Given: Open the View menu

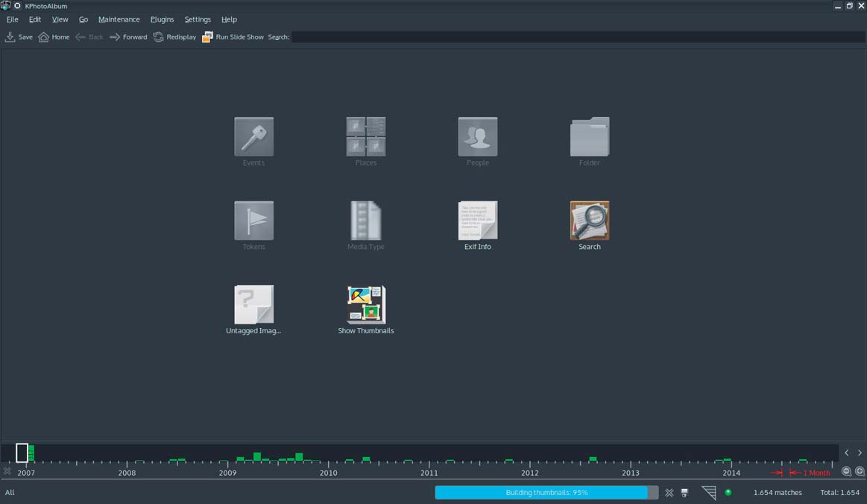Looking at the screenshot, I should click(x=60, y=19).
